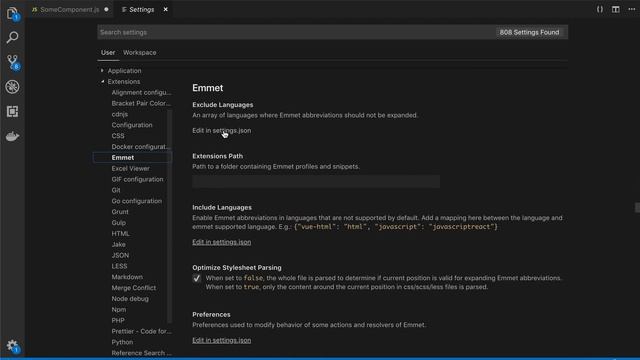
Task: Open the More Actions ellipsis menu
Action: pos(631,9)
